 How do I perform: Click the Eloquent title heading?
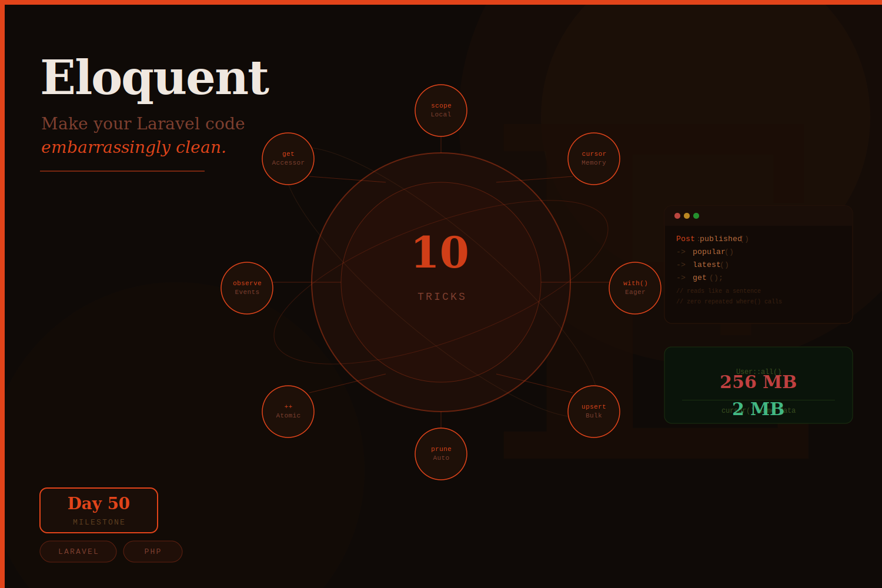pos(155,76)
